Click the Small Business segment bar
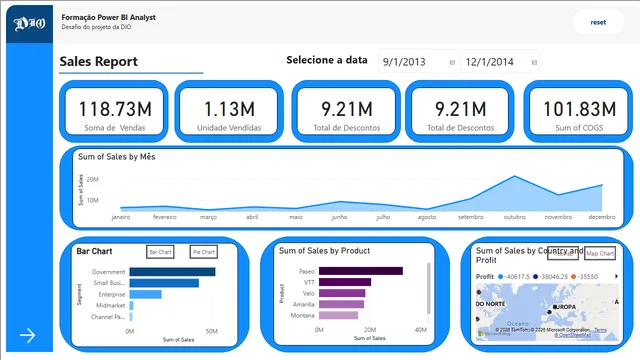Screen dimensions: 640x360 point(164,283)
